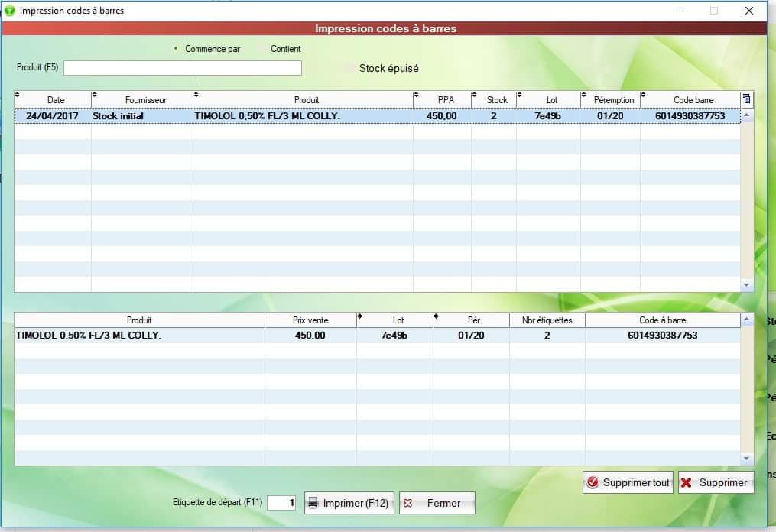Image resolution: width=776 pixels, height=532 pixels.
Task: Click barcode 6014930387753 in lower table
Action: coord(663,335)
